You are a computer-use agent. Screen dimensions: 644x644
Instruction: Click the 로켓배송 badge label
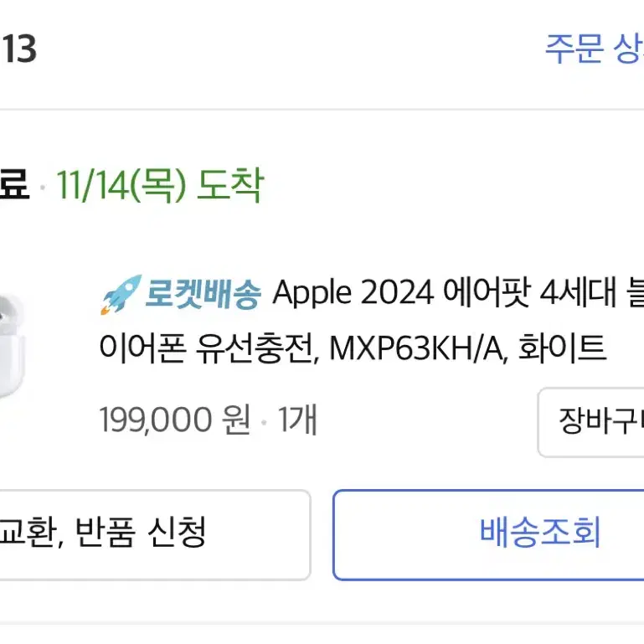[x=203, y=294]
